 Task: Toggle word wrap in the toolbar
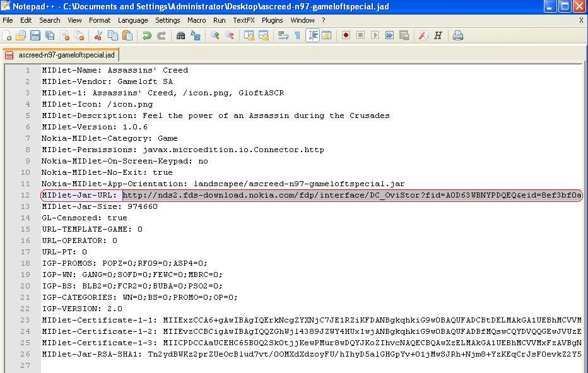click(283, 35)
